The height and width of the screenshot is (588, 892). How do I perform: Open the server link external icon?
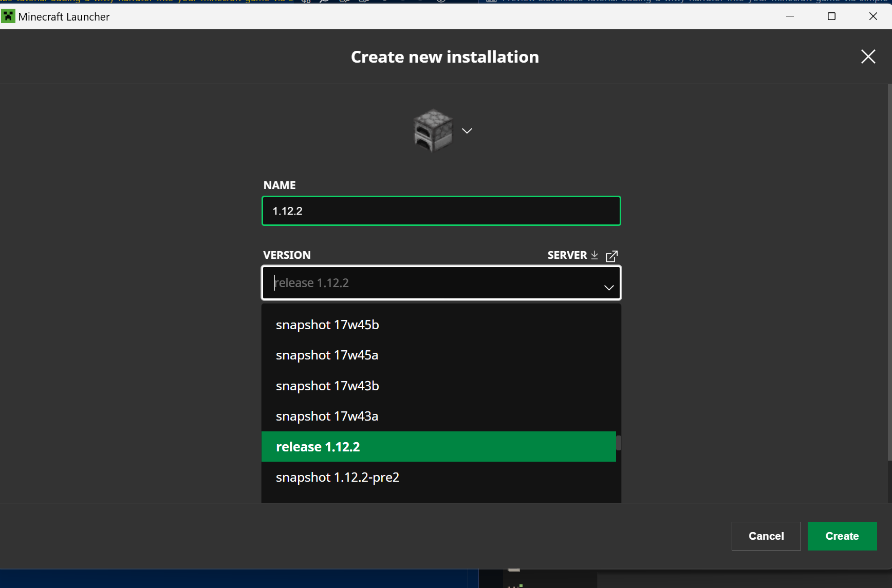point(611,256)
